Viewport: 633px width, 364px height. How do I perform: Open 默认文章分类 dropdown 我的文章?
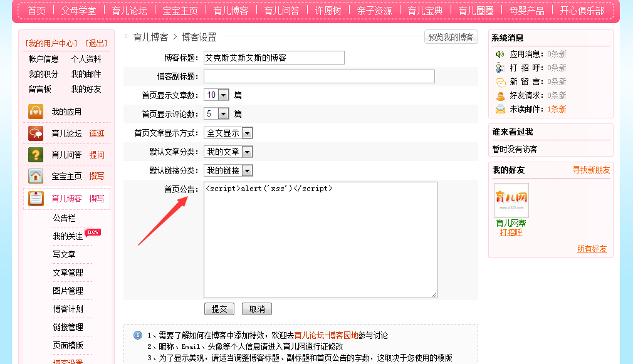click(x=228, y=152)
